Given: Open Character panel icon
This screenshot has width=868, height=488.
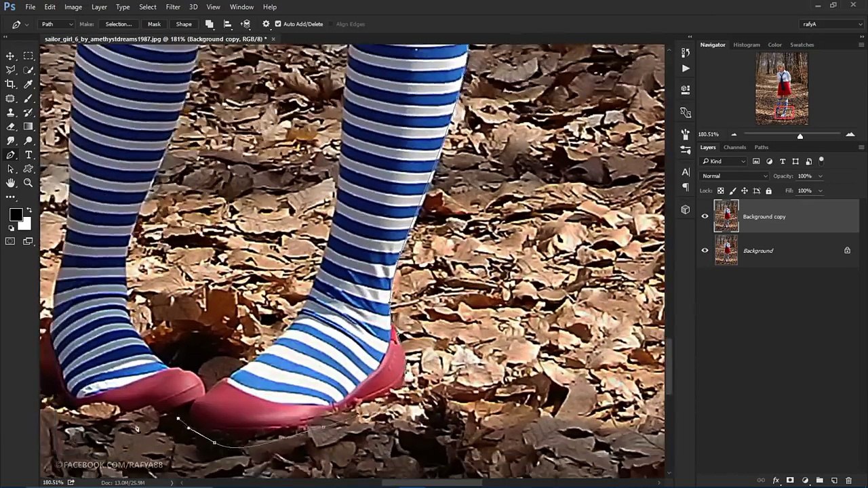Looking at the screenshot, I should [x=686, y=172].
